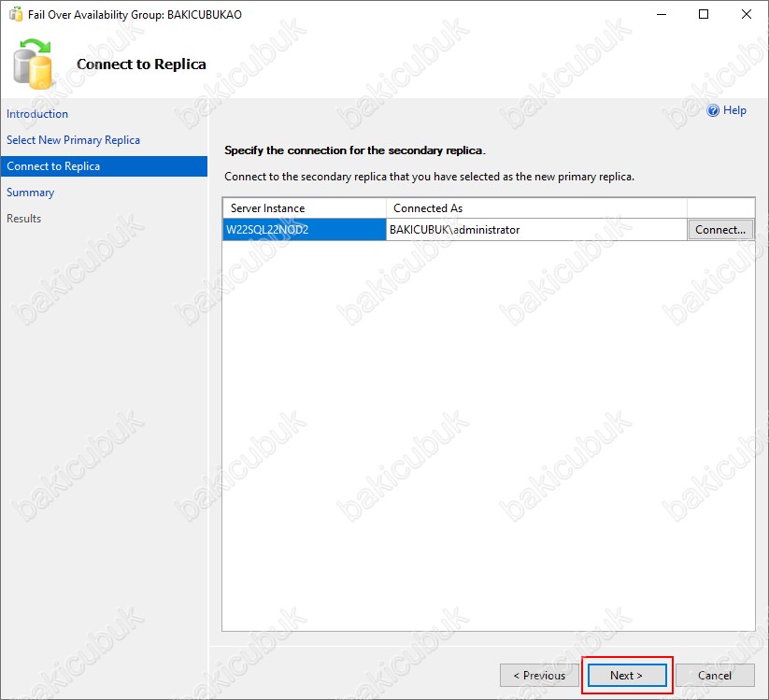Maximize the wizard window
This screenshot has width=769, height=700.
pos(704,14)
